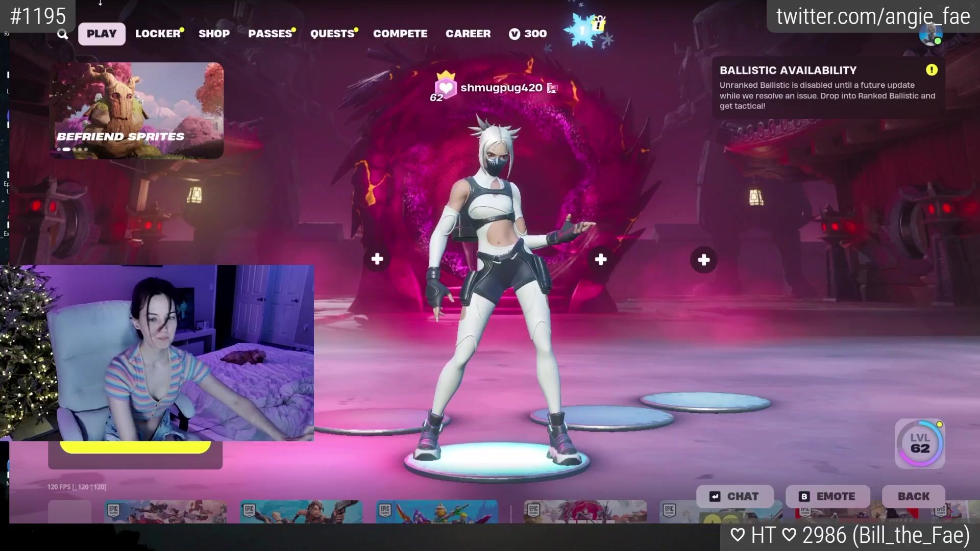Viewport: 980px width, 551px height.
Task: Open the search magnifier icon
Action: (x=62, y=34)
